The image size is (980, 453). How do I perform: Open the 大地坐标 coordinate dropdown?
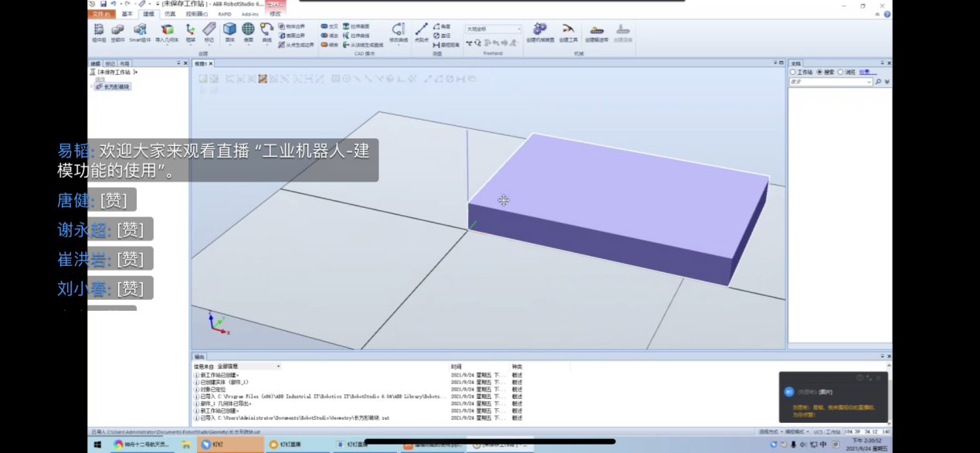(x=493, y=29)
